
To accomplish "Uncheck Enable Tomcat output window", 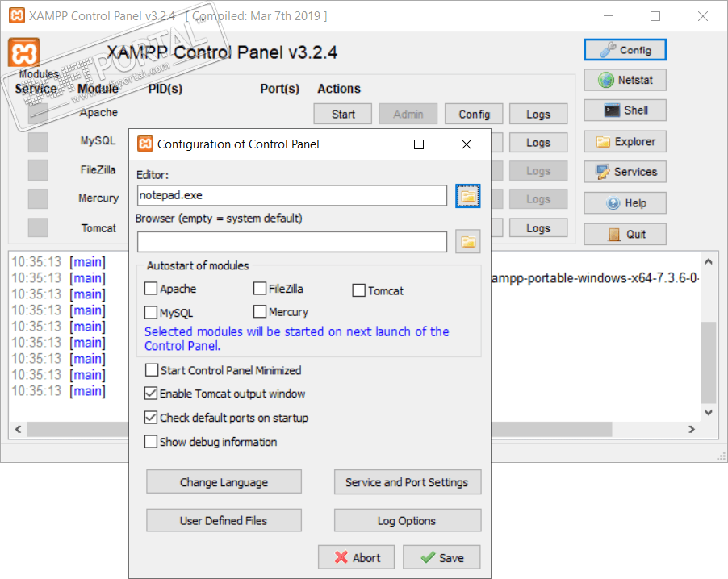I will click(150, 394).
